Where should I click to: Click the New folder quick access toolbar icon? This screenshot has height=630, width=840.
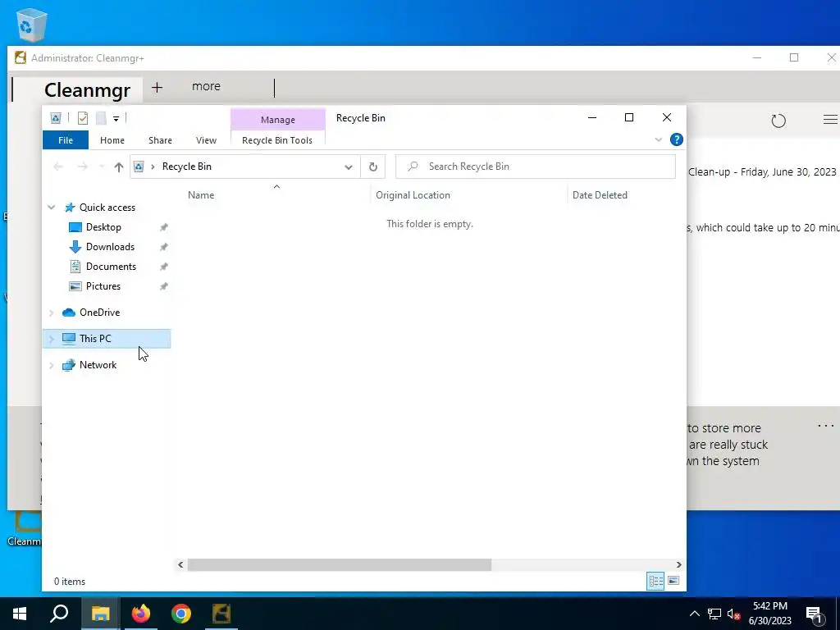point(101,118)
